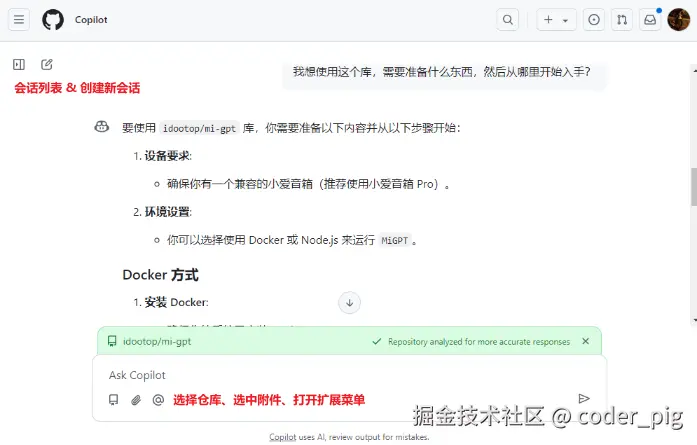Start a new conversation with pencil icon
Screen dimensions: 697x445
[47, 64]
